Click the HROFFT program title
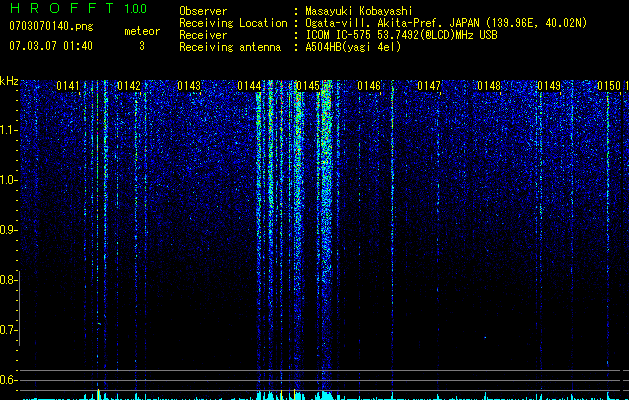The height and width of the screenshot is (400, 629). point(62,8)
